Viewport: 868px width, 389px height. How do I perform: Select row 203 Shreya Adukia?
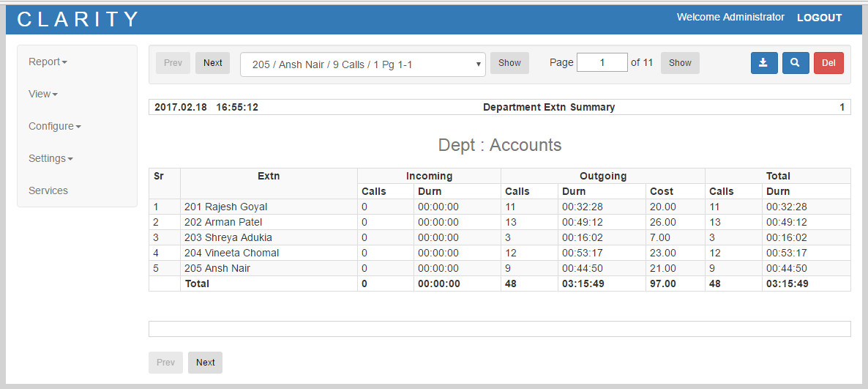click(x=499, y=237)
